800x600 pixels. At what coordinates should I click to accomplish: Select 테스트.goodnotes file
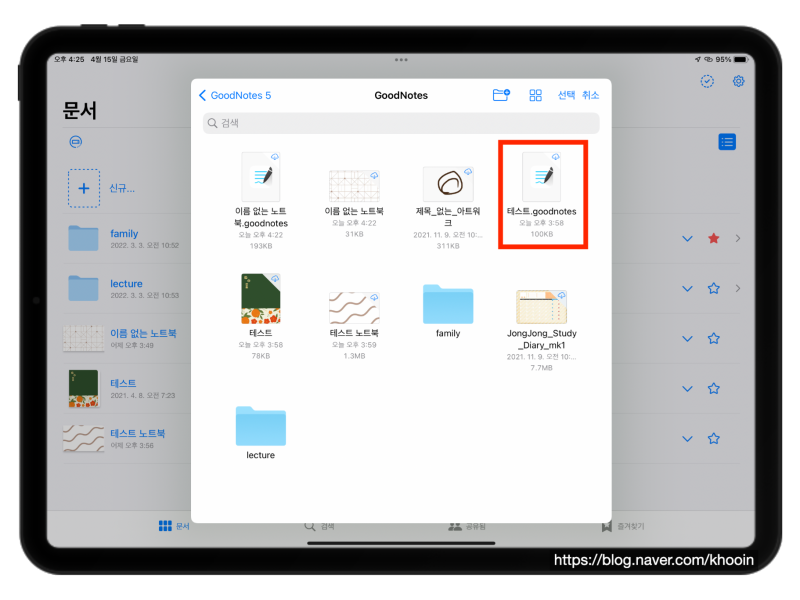coord(542,194)
